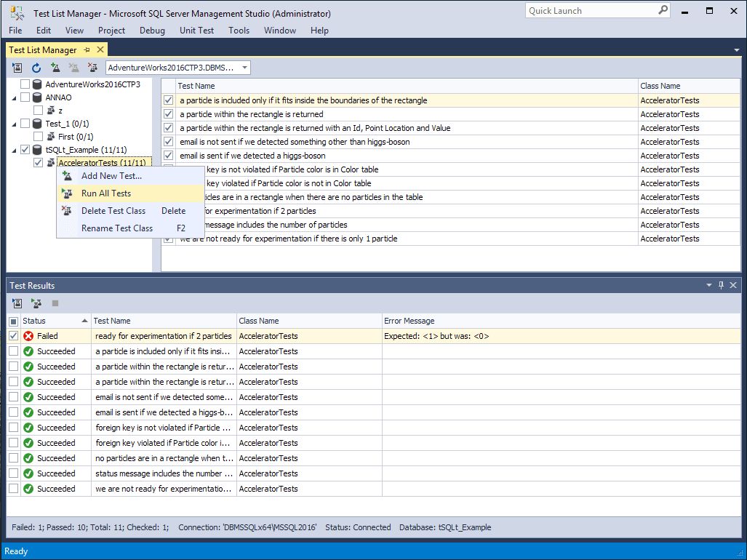Click the Test Name header in Test Results
The height and width of the screenshot is (560, 747).
[x=164, y=321]
